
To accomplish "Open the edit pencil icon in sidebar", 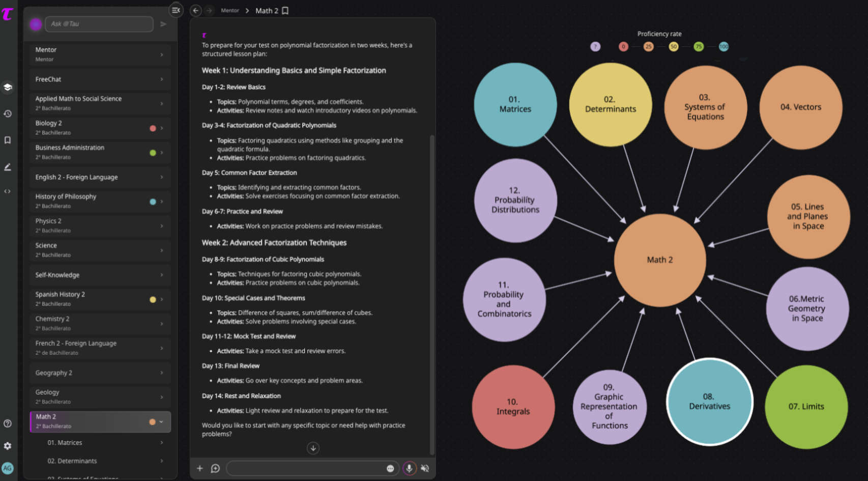I will point(8,166).
